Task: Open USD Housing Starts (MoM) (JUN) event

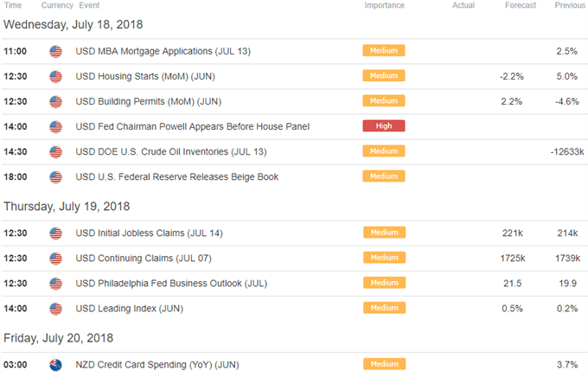Action: click(x=145, y=77)
